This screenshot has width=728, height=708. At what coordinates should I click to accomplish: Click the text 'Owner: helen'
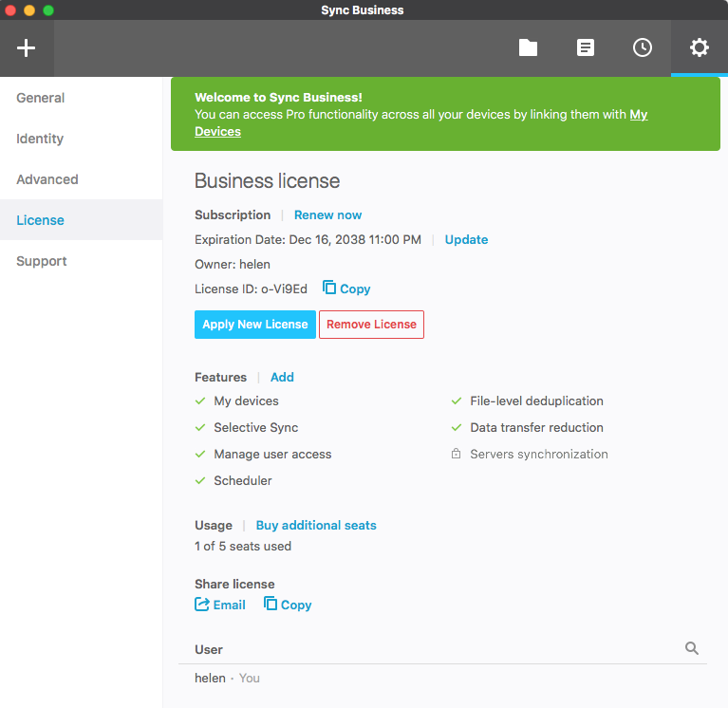tap(233, 264)
